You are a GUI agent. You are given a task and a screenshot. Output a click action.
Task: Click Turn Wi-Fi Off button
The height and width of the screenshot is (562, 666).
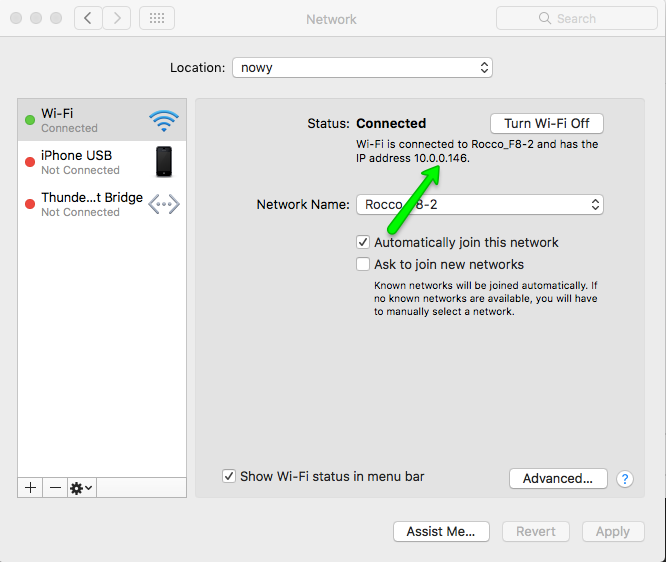click(x=547, y=124)
